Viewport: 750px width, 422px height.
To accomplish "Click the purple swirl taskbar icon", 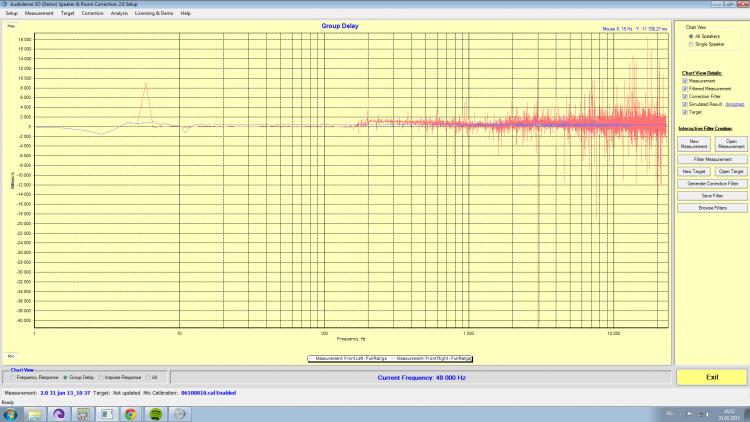I will [x=59, y=414].
